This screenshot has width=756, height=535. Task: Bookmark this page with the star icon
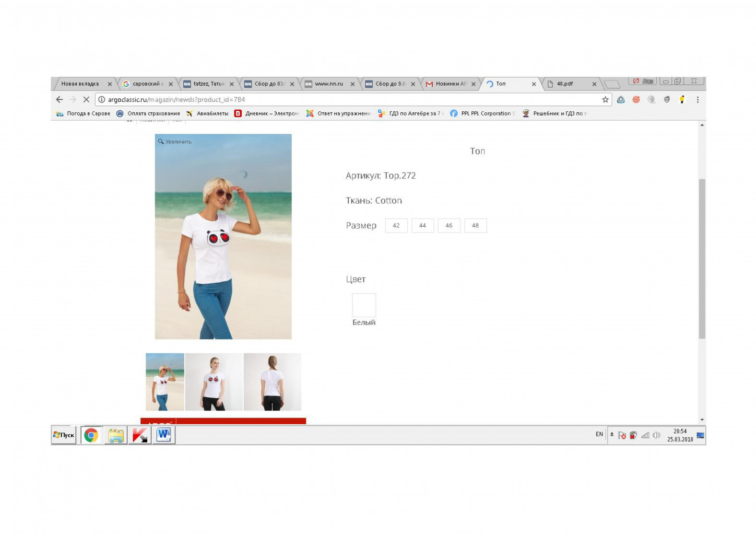[605, 99]
